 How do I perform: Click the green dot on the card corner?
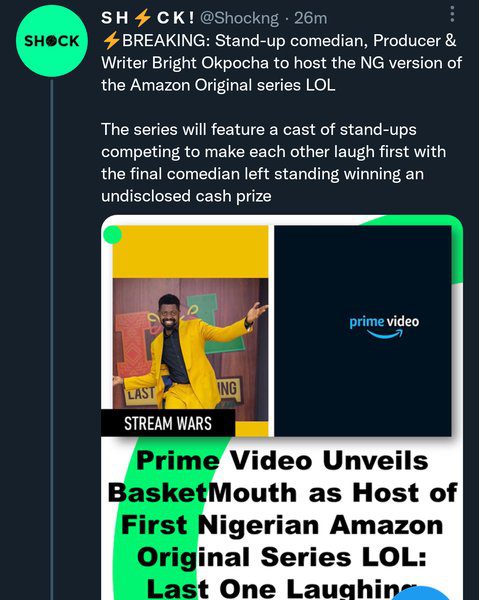tap(112, 235)
